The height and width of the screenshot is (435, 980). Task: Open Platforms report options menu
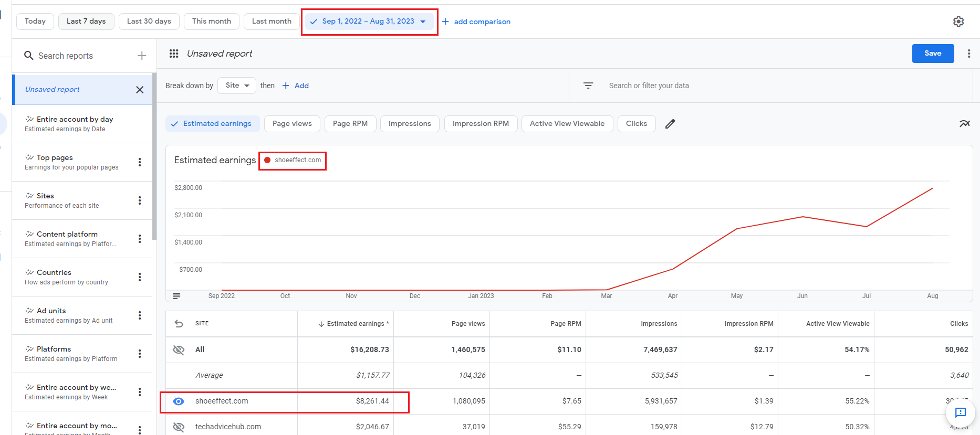140,354
